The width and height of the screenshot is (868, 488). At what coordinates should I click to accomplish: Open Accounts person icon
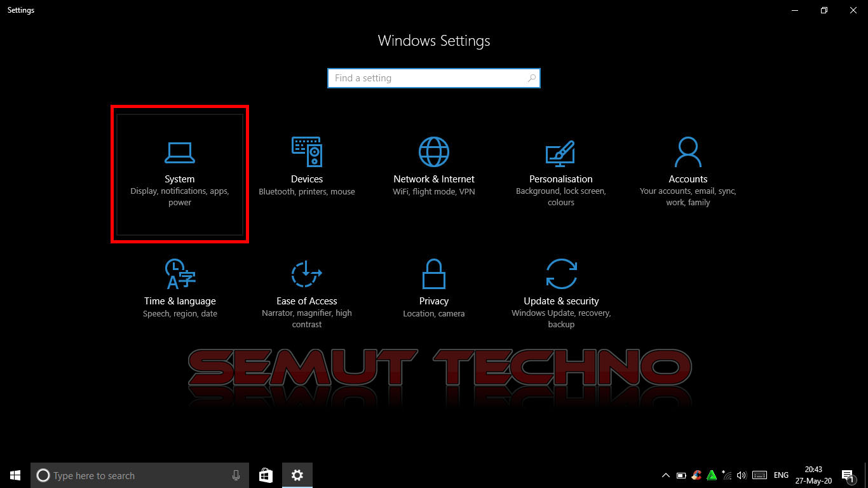point(688,152)
